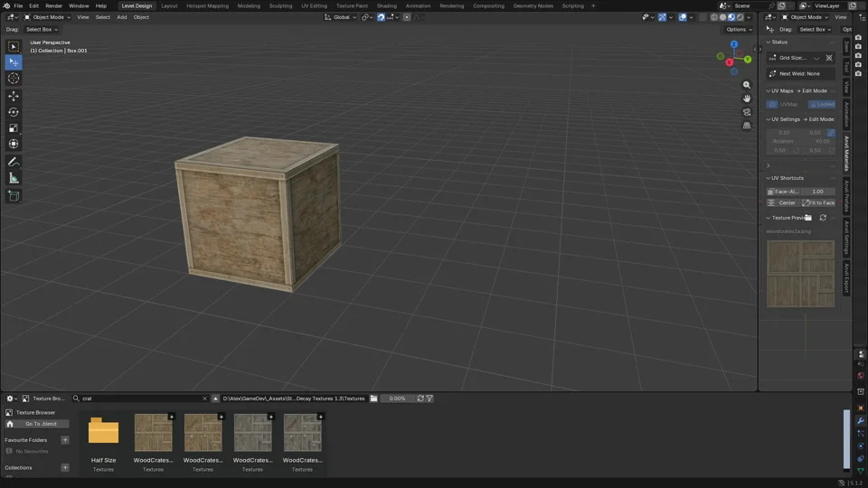Click the pan view hand icon
Viewport: 868px width, 488px height.
(x=747, y=99)
